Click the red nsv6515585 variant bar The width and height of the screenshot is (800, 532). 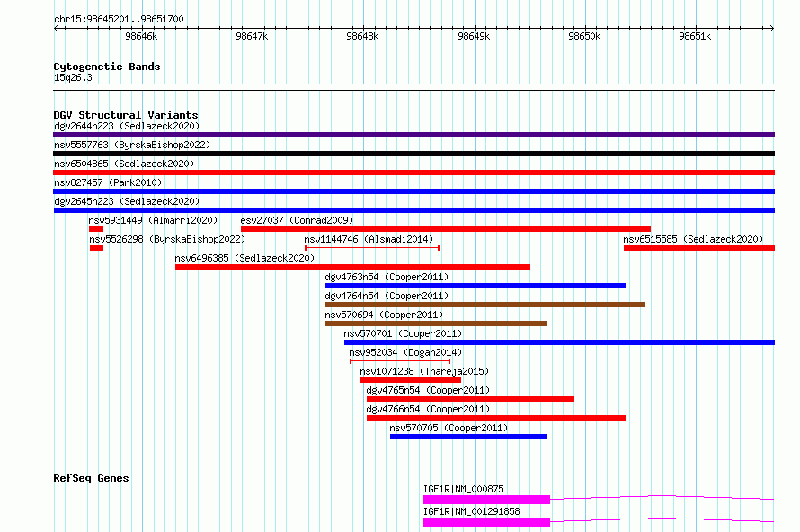point(699,248)
